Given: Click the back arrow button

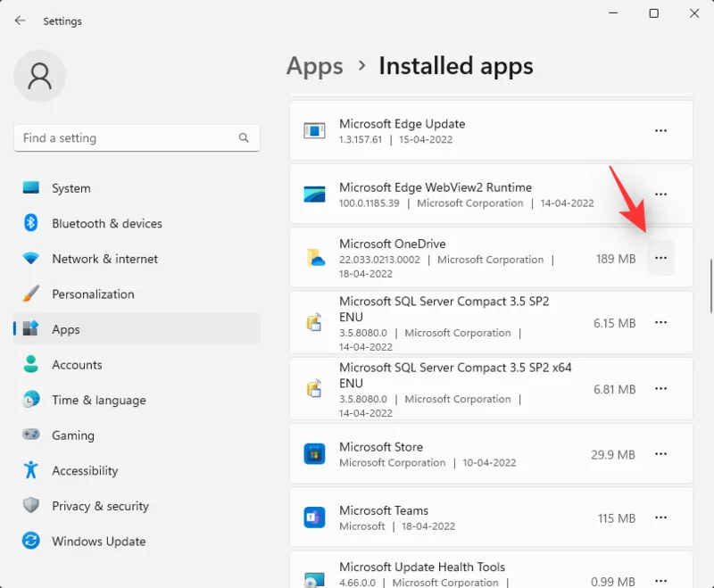Looking at the screenshot, I should point(19,21).
